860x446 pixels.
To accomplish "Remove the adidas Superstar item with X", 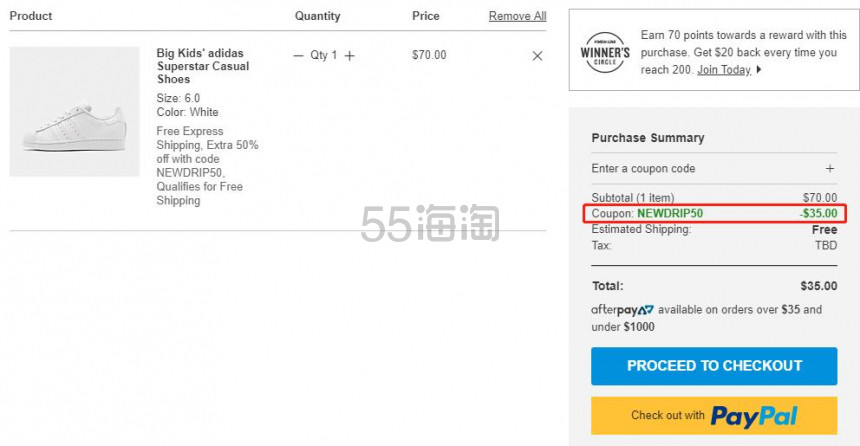I will click(538, 56).
